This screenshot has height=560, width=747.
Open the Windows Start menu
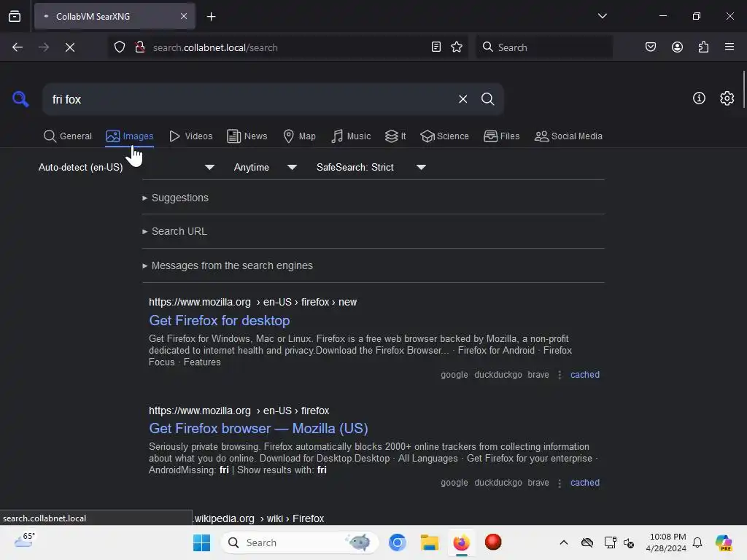tap(201, 542)
